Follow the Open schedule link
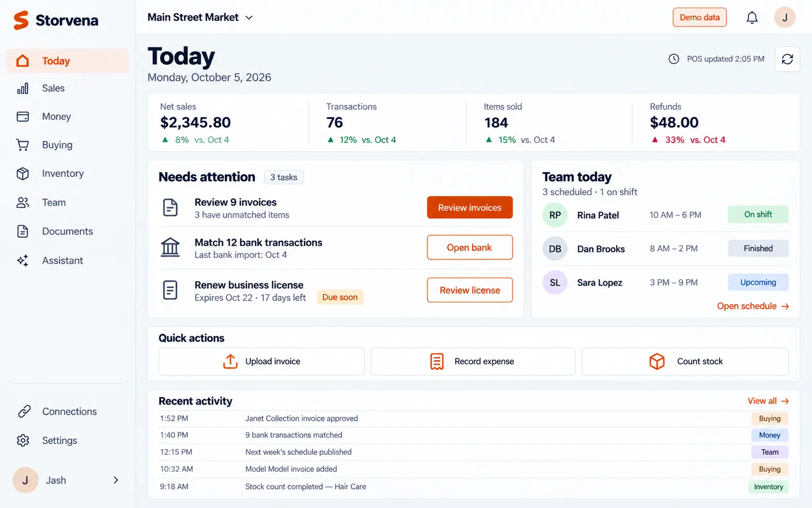The image size is (812, 508). coord(753,306)
